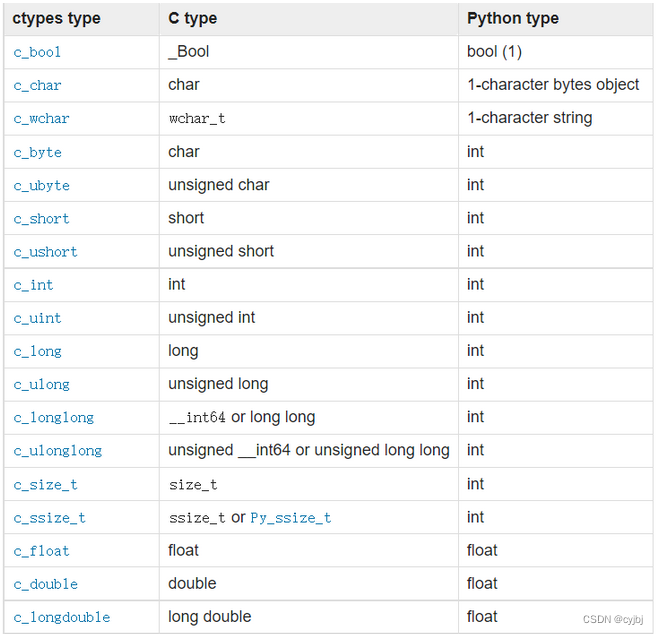Select the '1-character bytes object' cell
Viewport: 658px width, 634px height.
point(556,85)
